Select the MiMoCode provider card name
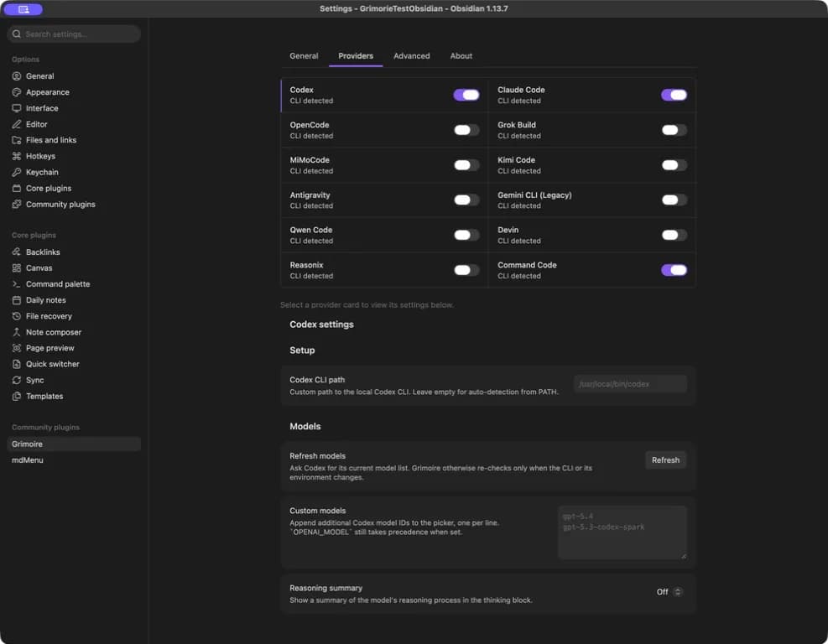828x644 pixels. (310, 160)
